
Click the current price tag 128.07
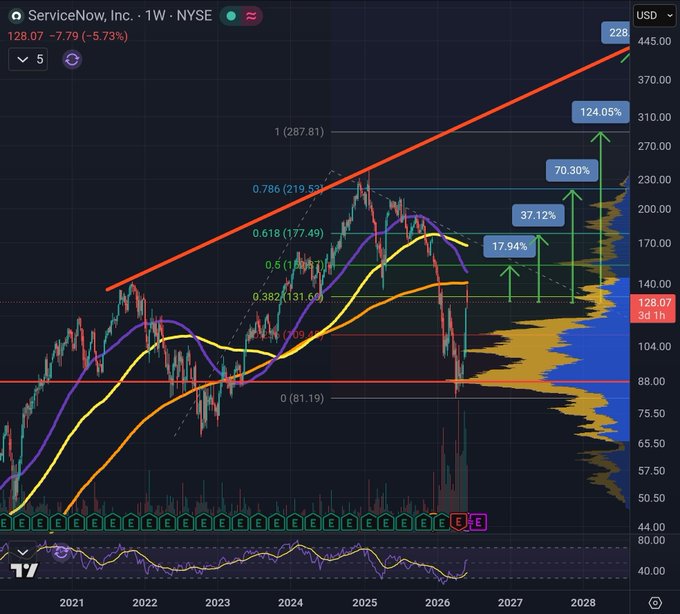pos(654,308)
